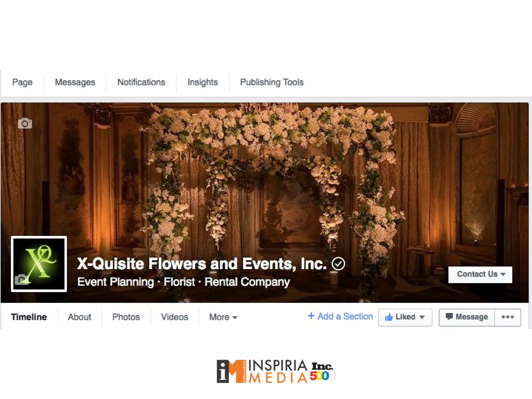
Task: Click the verified checkmark badge
Action: point(338,264)
